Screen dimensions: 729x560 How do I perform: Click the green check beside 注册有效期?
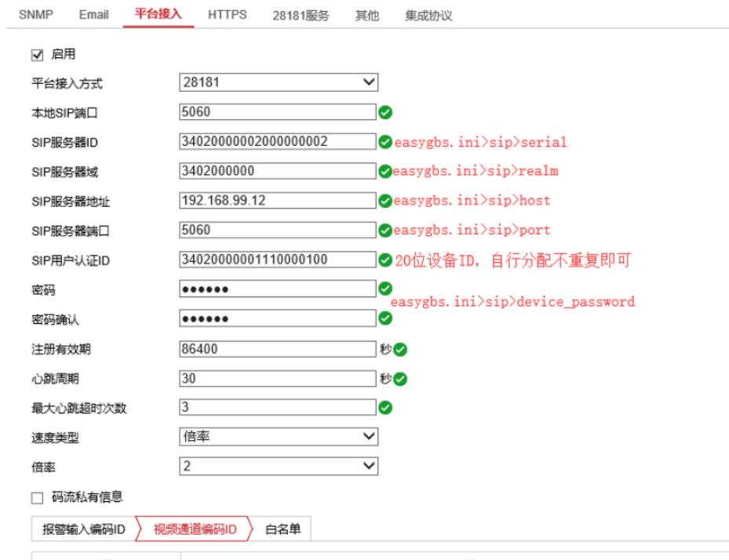tap(400, 350)
